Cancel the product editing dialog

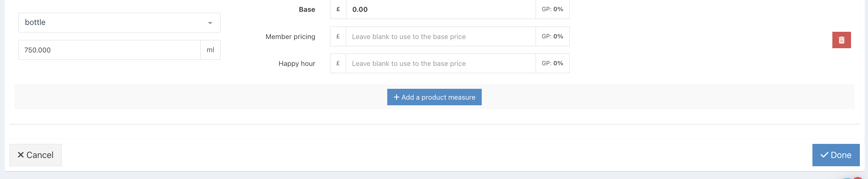(35, 155)
